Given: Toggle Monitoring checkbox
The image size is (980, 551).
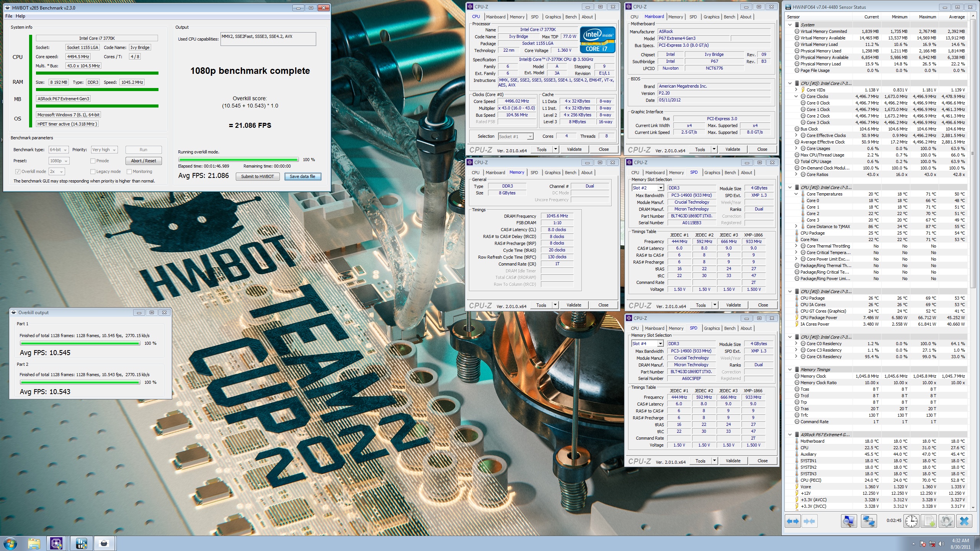Looking at the screenshot, I should click(129, 171).
